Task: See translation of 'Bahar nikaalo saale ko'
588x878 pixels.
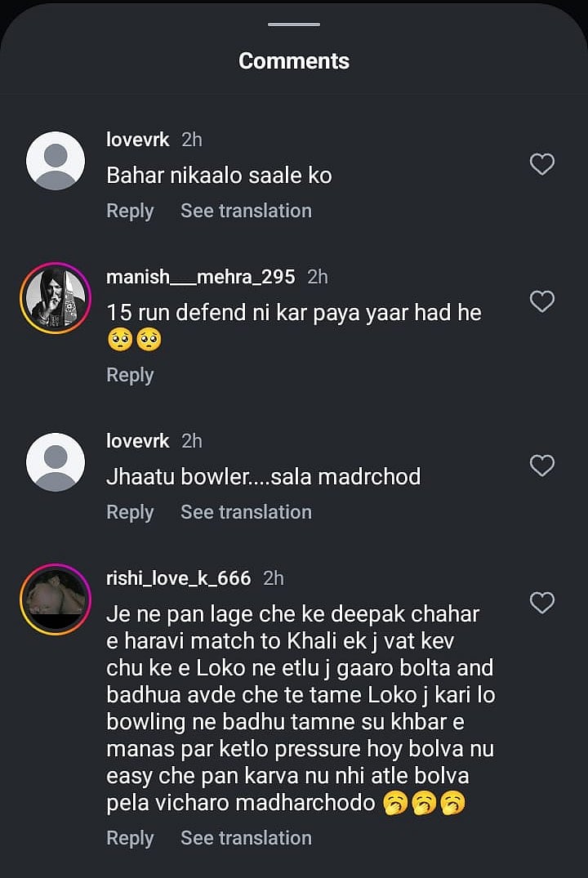Action: point(246,211)
